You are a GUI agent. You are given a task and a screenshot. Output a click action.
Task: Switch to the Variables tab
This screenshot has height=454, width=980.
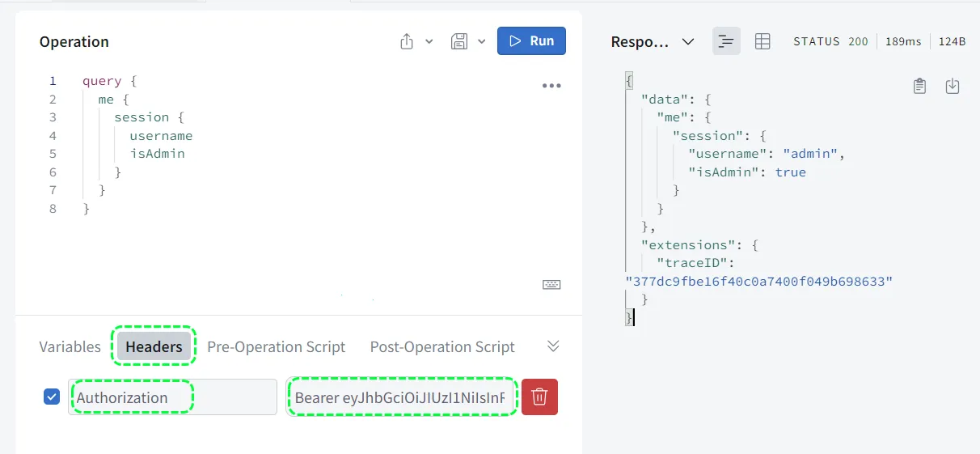[70, 346]
